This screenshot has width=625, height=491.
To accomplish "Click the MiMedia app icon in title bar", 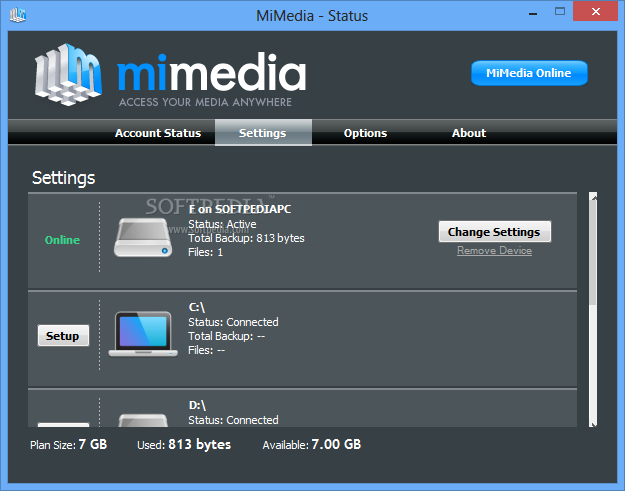I will pos(18,15).
